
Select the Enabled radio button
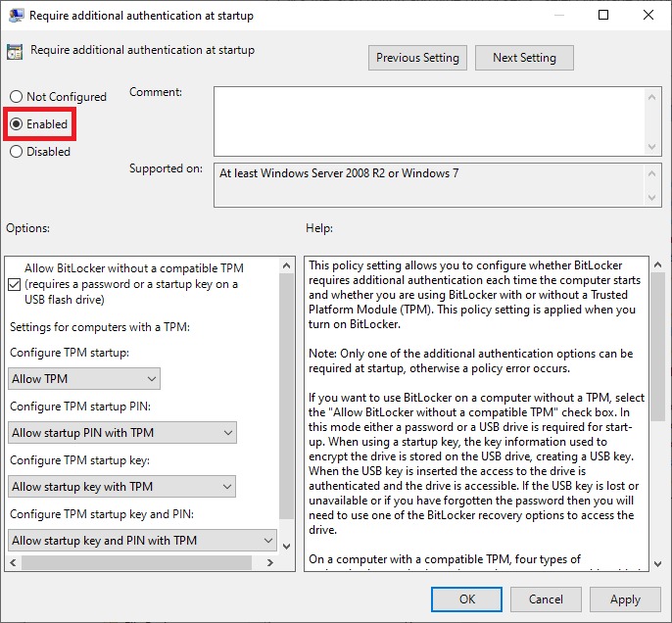tap(16, 124)
